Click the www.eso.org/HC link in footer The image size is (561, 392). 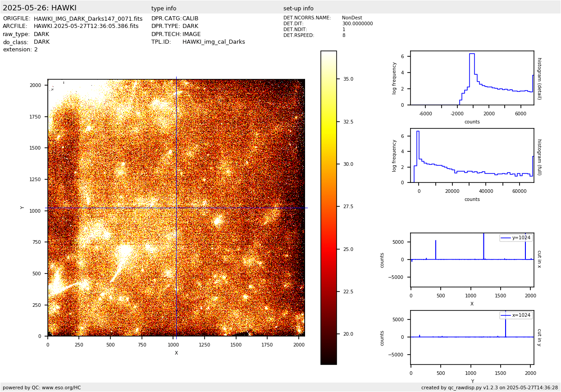coord(61,387)
